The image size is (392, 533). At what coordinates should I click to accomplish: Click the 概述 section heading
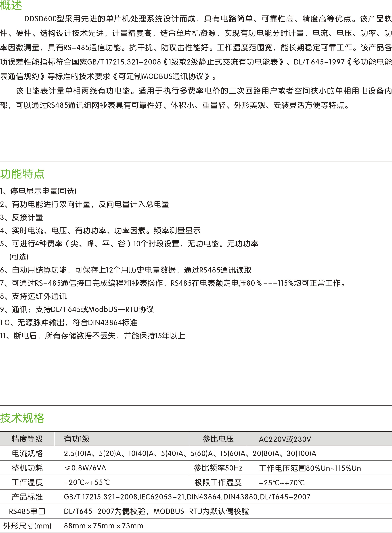(x=11, y=5)
